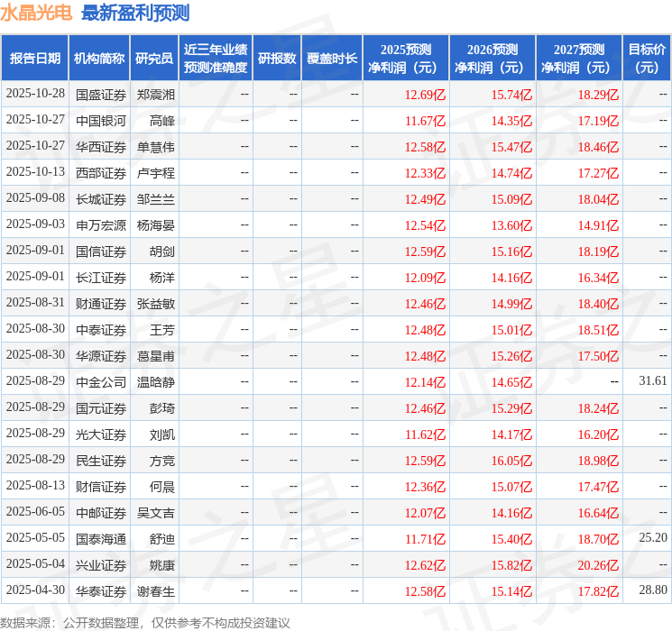This screenshot has height=631, width=672.
Task: Click 12.33亿 in 西部证券 row
Action: tap(425, 173)
